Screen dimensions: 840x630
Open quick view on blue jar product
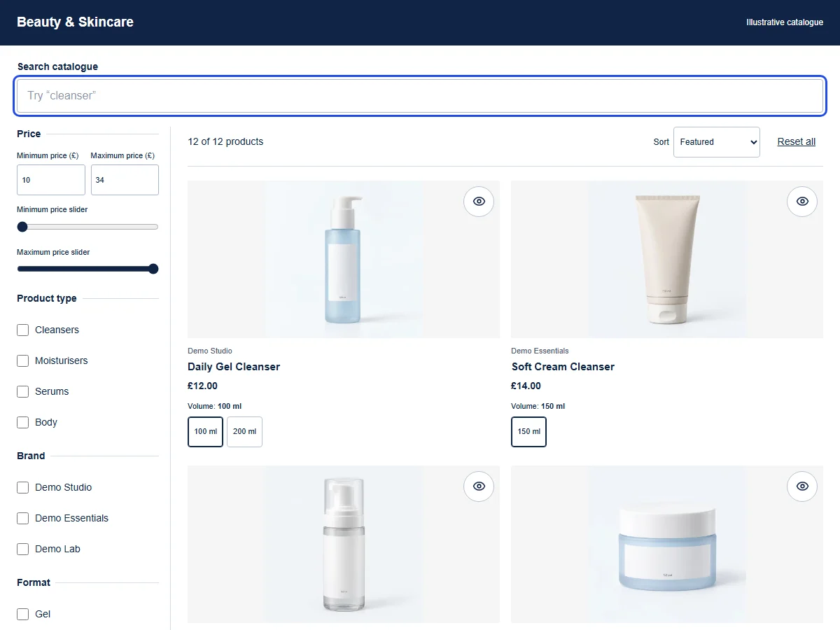click(x=802, y=486)
